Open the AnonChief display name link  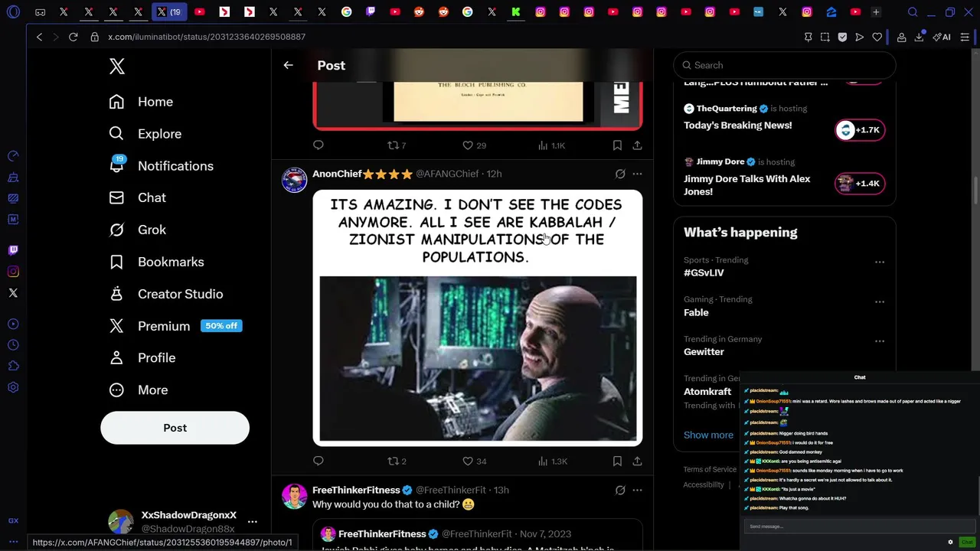[x=337, y=174]
